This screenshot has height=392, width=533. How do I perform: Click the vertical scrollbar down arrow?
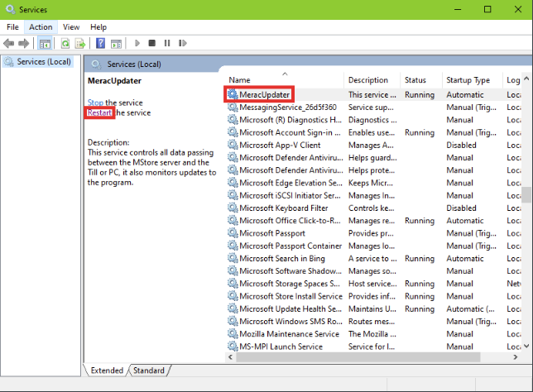(526, 347)
